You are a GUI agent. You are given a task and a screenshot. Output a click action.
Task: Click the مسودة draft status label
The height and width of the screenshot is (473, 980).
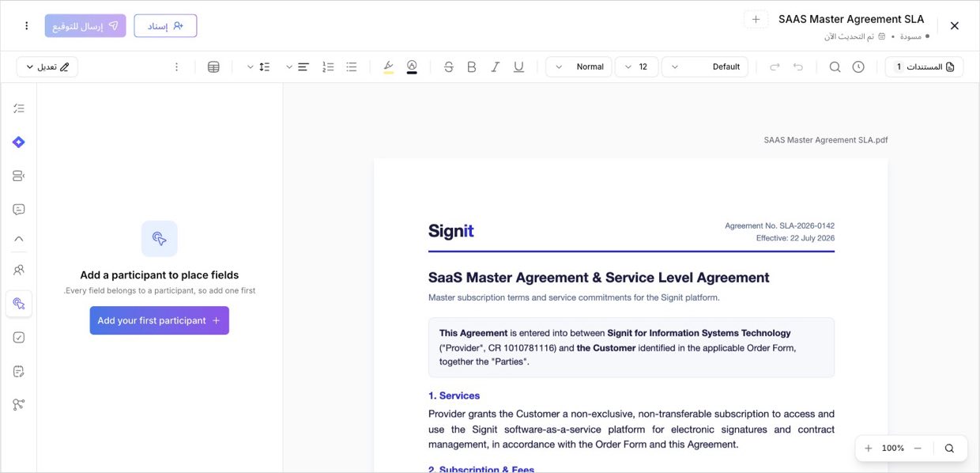pyautogui.click(x=911, y=36)
